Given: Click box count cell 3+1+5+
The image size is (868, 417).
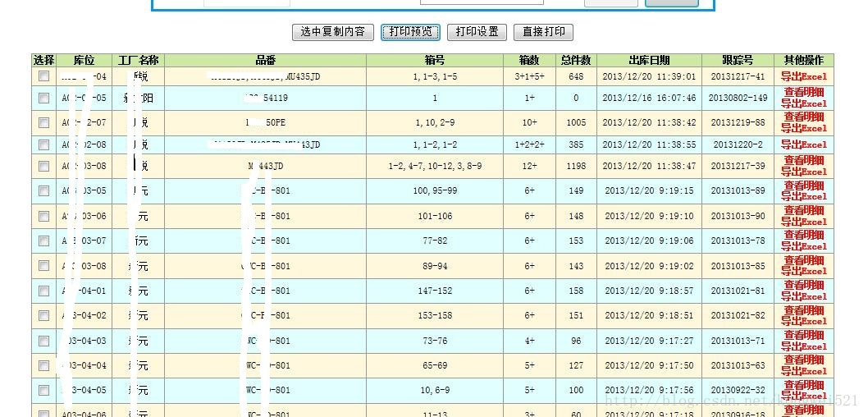Looking at the screenshot, I should [529, 76].
